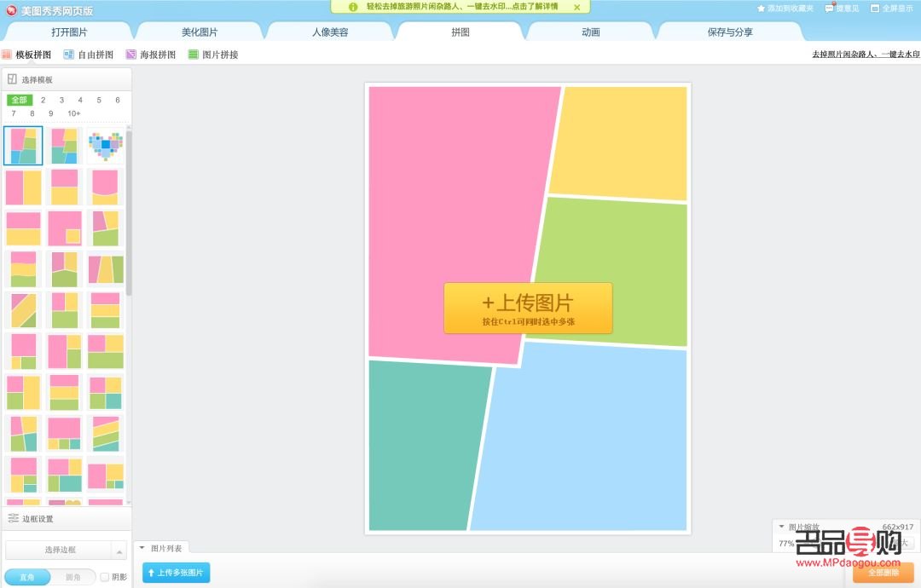This screenshot has width=921, height=588.
Task: Switch corners to 圆角 rounded style
Action: 73,577
